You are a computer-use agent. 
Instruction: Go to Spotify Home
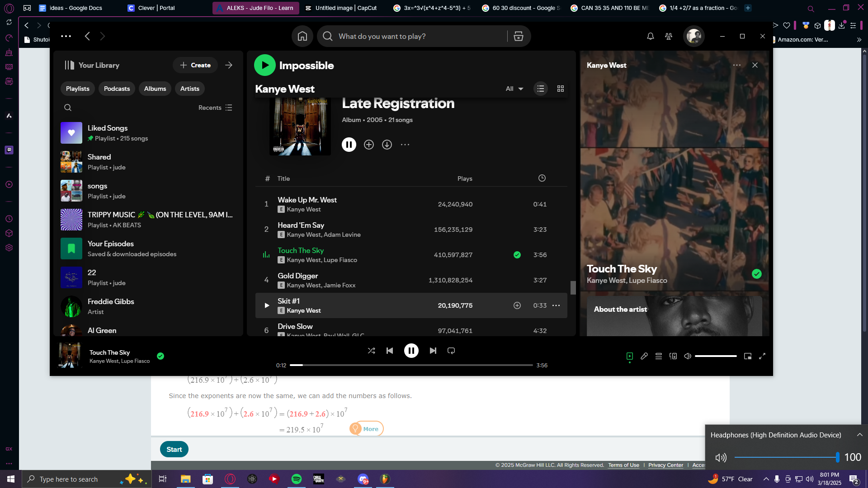click(x=302, y=36)
